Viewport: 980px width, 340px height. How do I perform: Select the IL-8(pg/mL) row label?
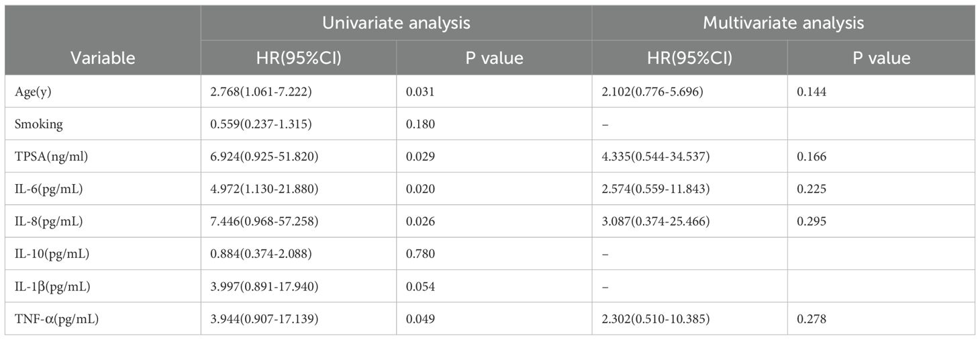pyautogui.click(x=50, y=221)
